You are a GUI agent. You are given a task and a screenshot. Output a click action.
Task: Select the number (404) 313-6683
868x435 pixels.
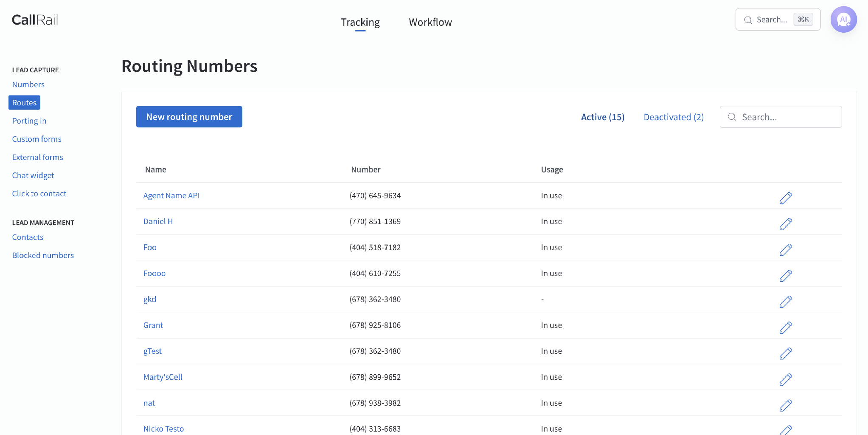[375, 429]
